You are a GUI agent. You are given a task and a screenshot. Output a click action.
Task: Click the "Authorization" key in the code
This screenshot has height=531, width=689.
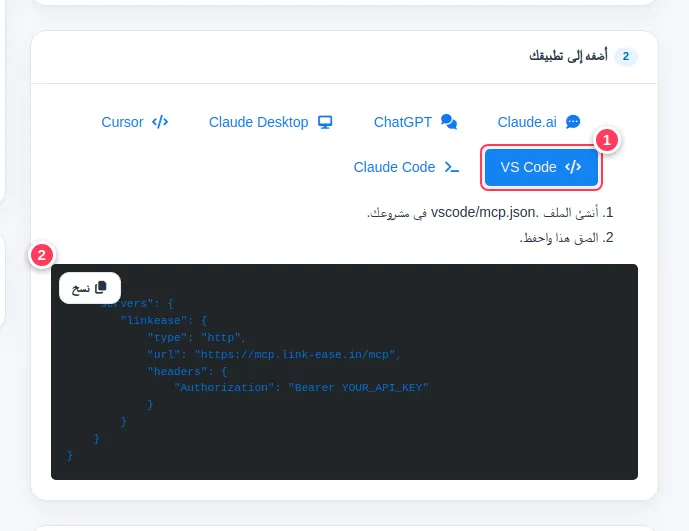point(224,387)
